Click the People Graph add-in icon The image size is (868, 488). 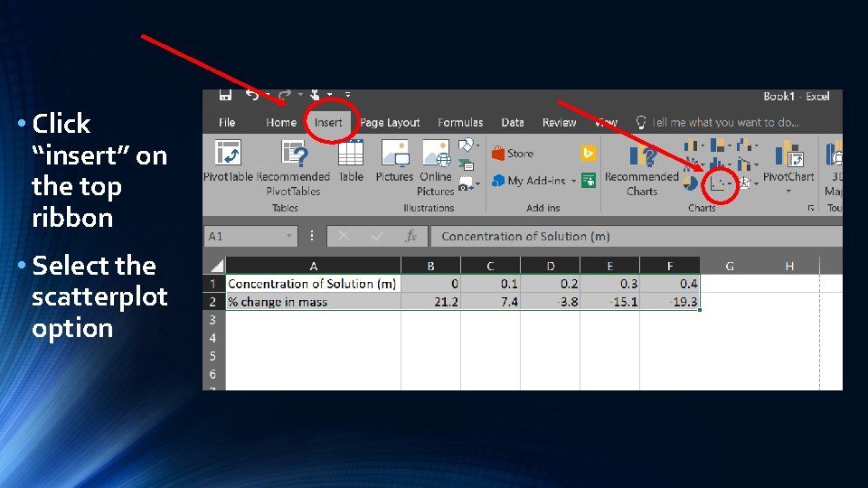[x=589, y=181]
